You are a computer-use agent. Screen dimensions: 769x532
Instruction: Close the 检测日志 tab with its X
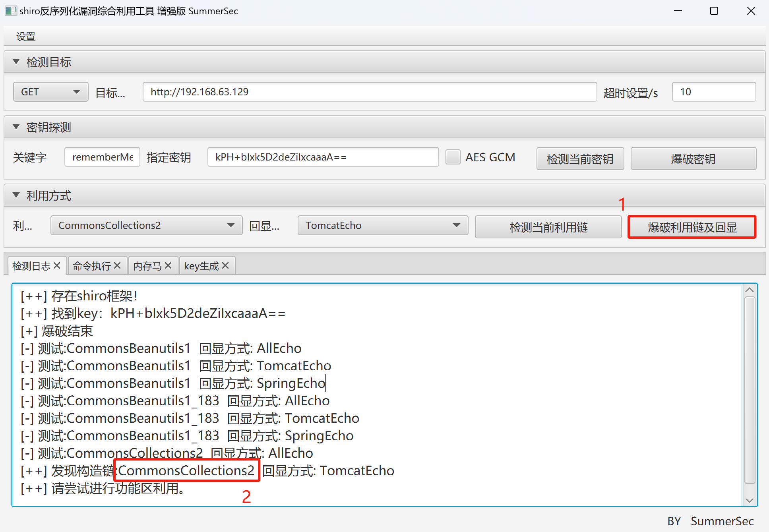(57, 265)
